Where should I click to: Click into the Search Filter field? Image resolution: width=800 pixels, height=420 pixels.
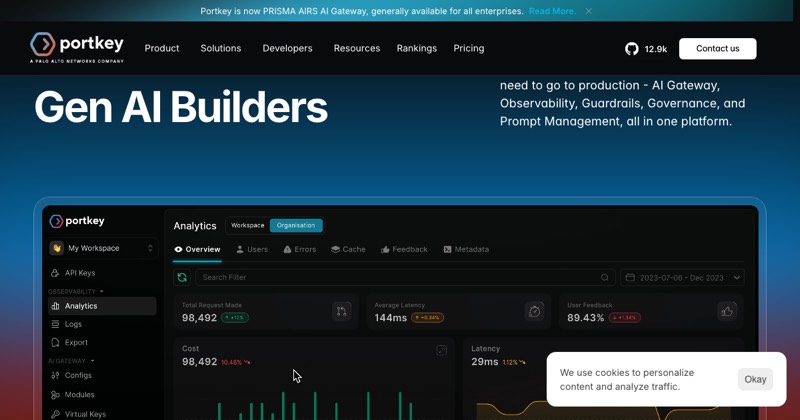[405, 277]
